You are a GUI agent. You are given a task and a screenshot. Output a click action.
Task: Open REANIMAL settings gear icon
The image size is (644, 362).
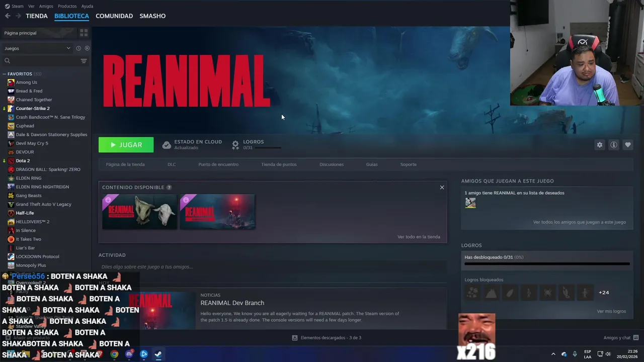tap(599, 145)
